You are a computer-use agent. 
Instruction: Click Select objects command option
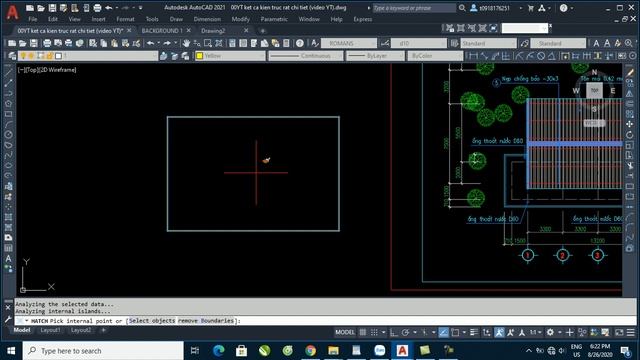(x=152, y=321)
